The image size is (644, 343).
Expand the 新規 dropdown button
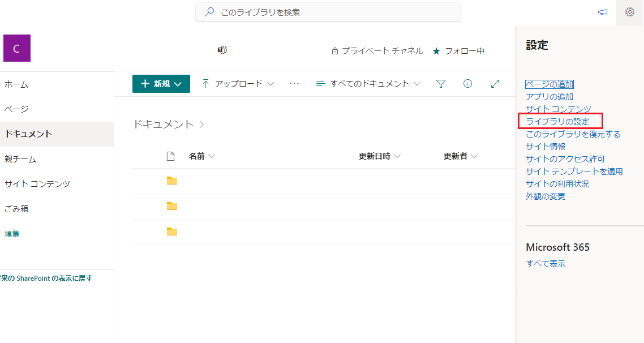coord(161,84)
